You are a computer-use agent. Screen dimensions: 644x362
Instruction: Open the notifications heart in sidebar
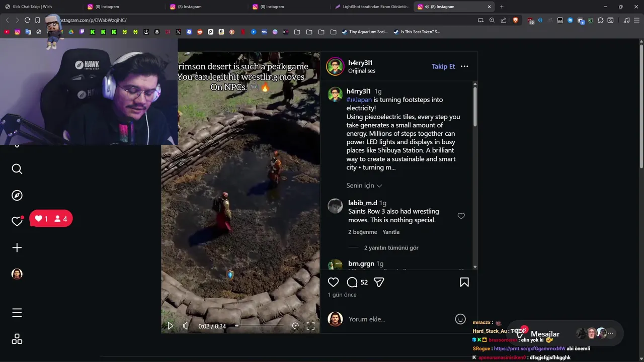point(17,221)
